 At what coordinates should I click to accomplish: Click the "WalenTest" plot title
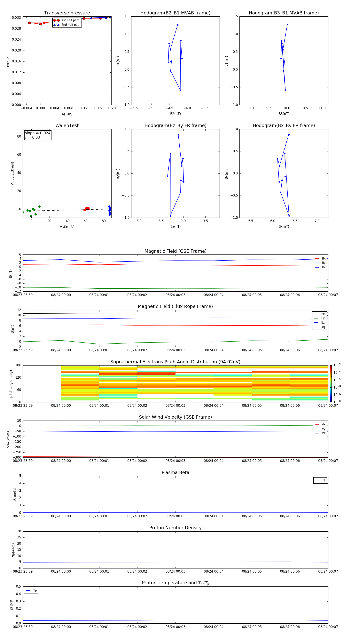pos(67,125)
